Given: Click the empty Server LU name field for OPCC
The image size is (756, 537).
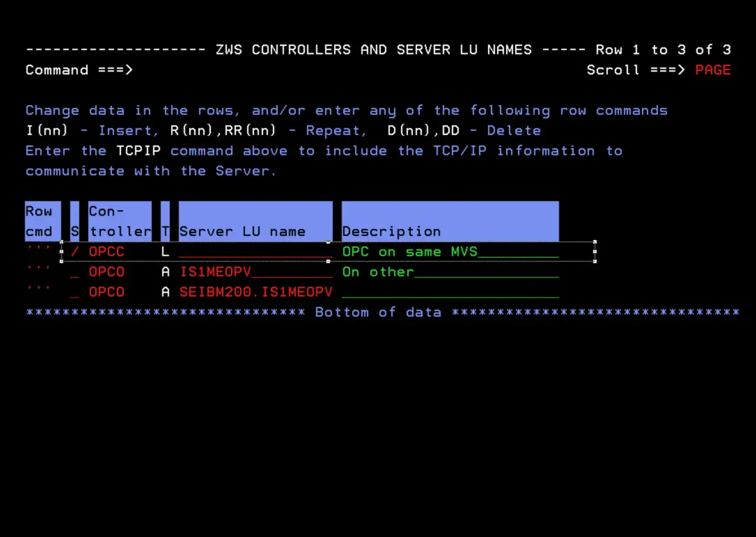Looking at the screenshot, I should pyautogui.click(x=255, y=251).
